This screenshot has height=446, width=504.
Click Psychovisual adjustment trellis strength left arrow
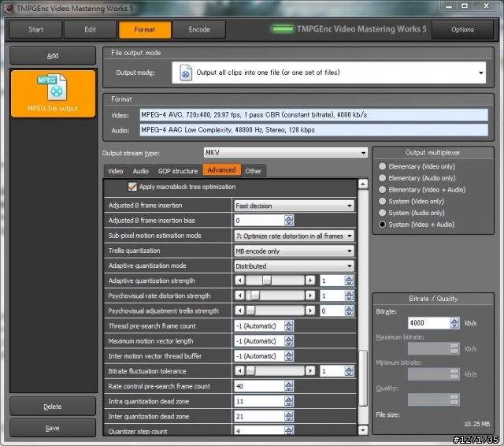(x=239, y=310)
